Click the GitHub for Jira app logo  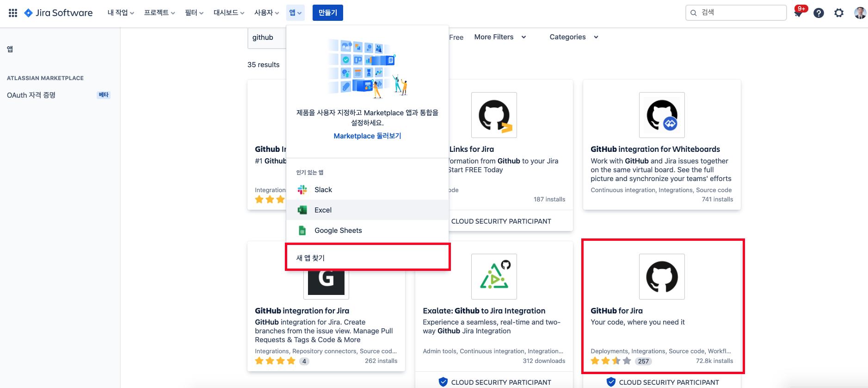pos(662,276)
